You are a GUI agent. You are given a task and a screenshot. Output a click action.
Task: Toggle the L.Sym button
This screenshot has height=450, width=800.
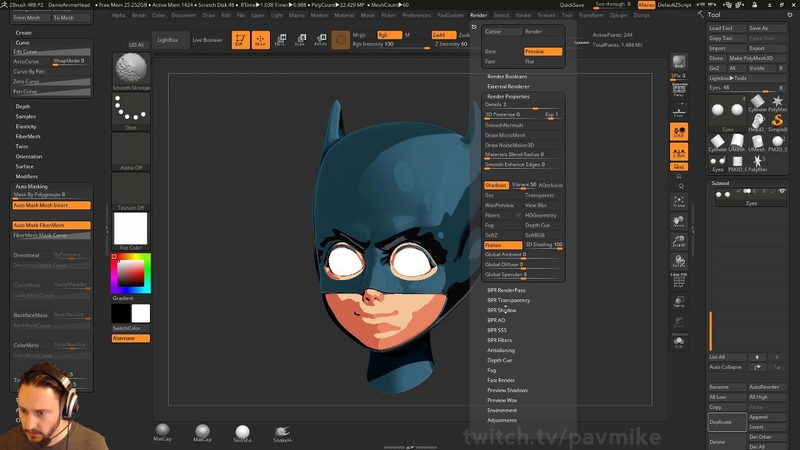click(679, 152)
